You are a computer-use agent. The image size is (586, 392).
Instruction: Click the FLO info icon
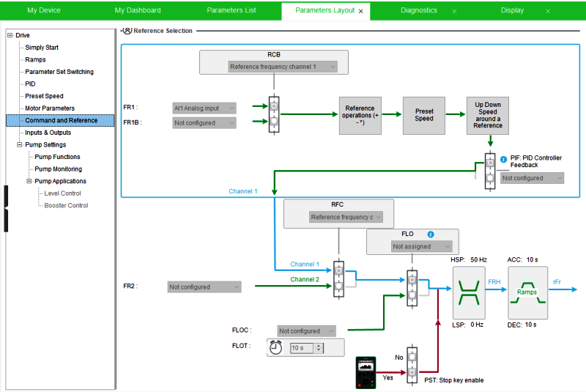pos(431,234)
